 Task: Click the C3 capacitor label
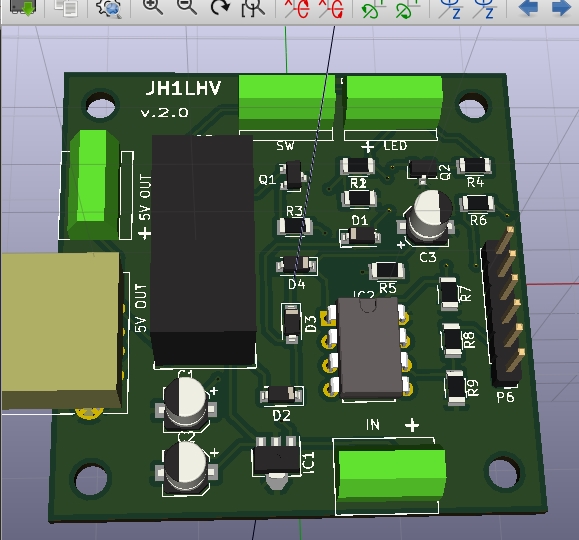[x=428, y=257]
